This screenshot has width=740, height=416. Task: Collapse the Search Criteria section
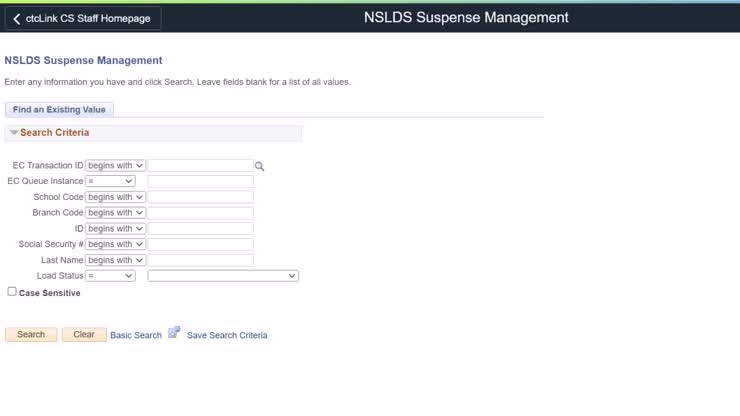coord(14,133)
